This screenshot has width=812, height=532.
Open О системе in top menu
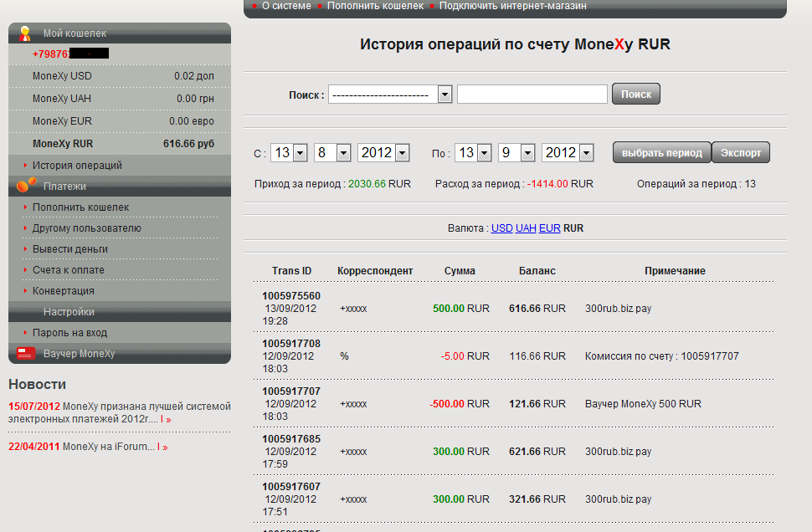tap(286, 6)
